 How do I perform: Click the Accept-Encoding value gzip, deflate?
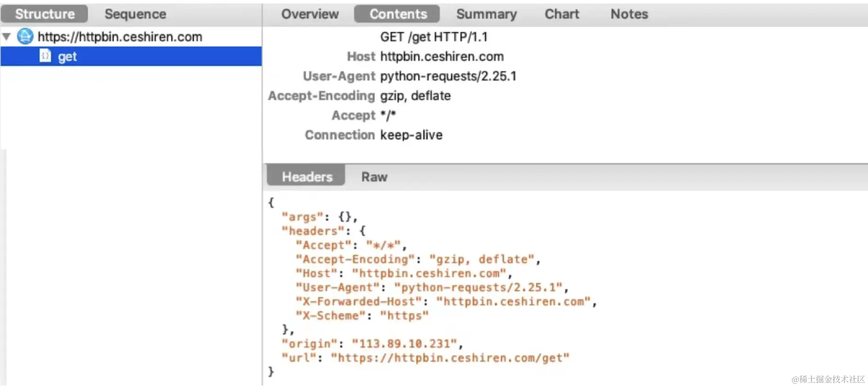point(415,96)
